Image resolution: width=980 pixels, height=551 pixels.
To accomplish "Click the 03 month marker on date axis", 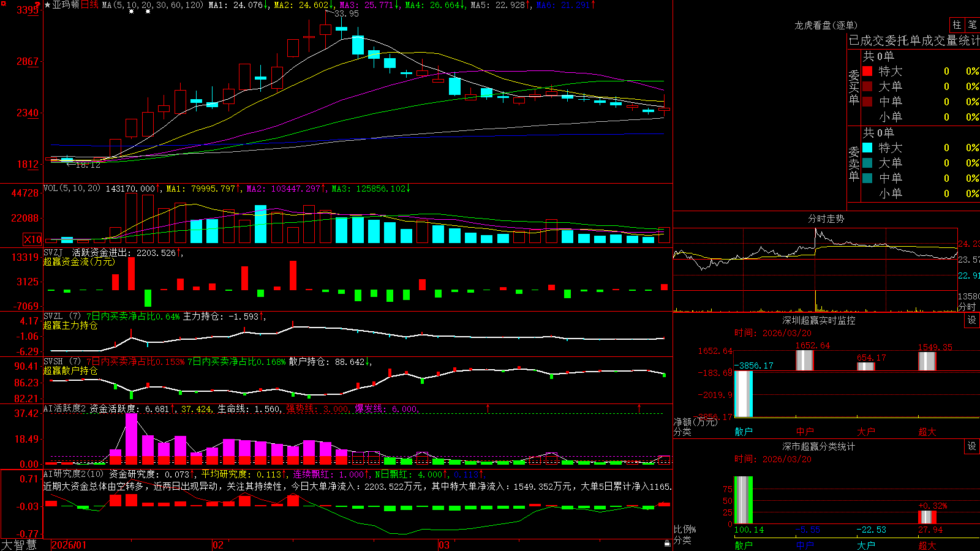I will tap(444, 545).
